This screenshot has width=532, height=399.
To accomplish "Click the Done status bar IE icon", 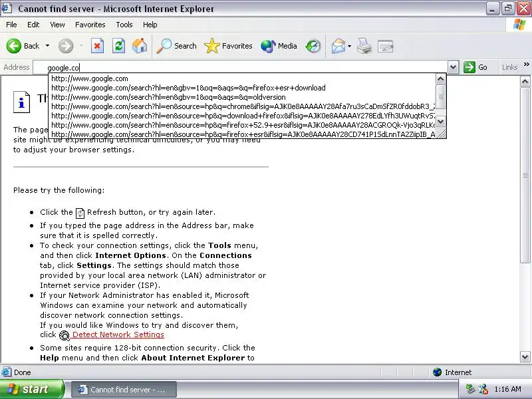I will 6,372.
